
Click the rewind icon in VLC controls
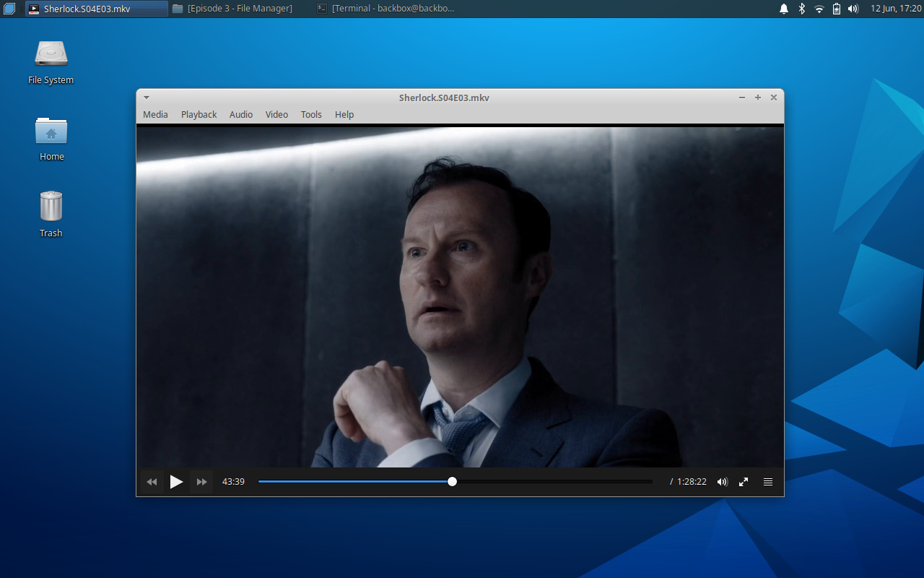point(152,481)
